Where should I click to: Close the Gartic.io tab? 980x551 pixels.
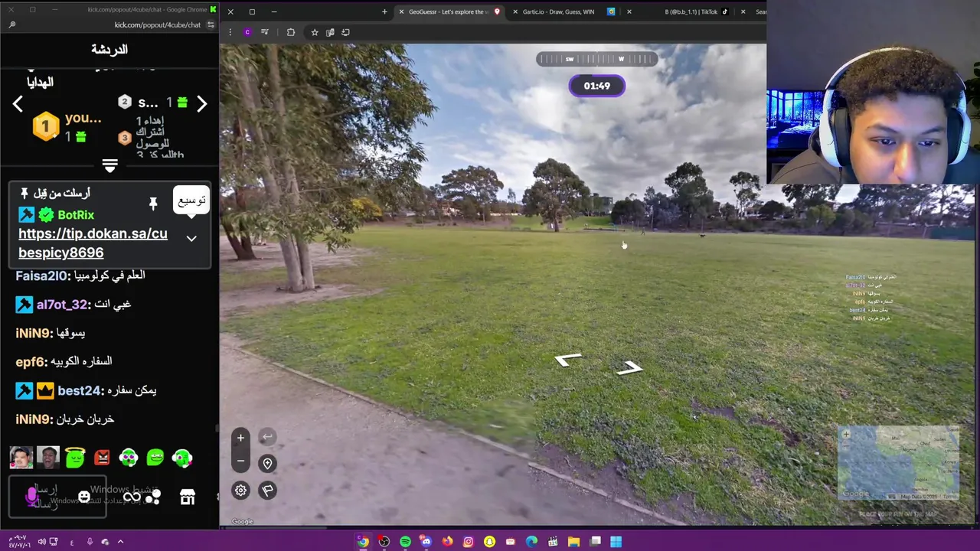click(x=515, y=11)
